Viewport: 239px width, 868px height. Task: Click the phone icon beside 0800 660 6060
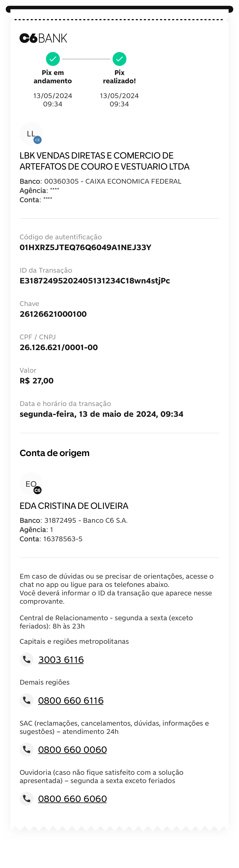(27, 799)
